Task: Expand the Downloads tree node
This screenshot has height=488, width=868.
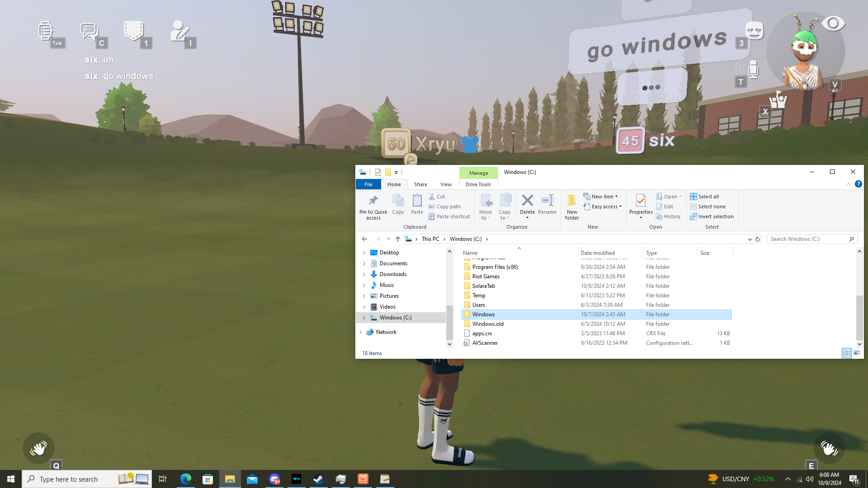Action: [x=364, y=274]
